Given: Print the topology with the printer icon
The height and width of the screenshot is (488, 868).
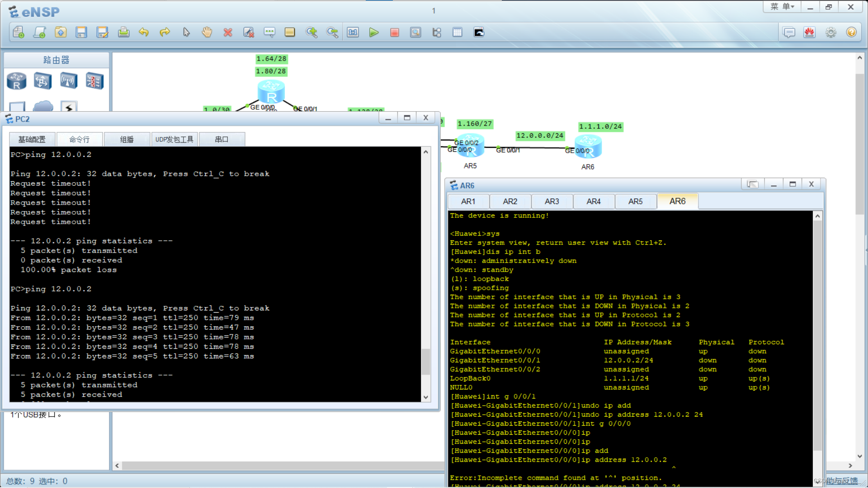Looking at the screenshot, I should [x=123, y=32].
